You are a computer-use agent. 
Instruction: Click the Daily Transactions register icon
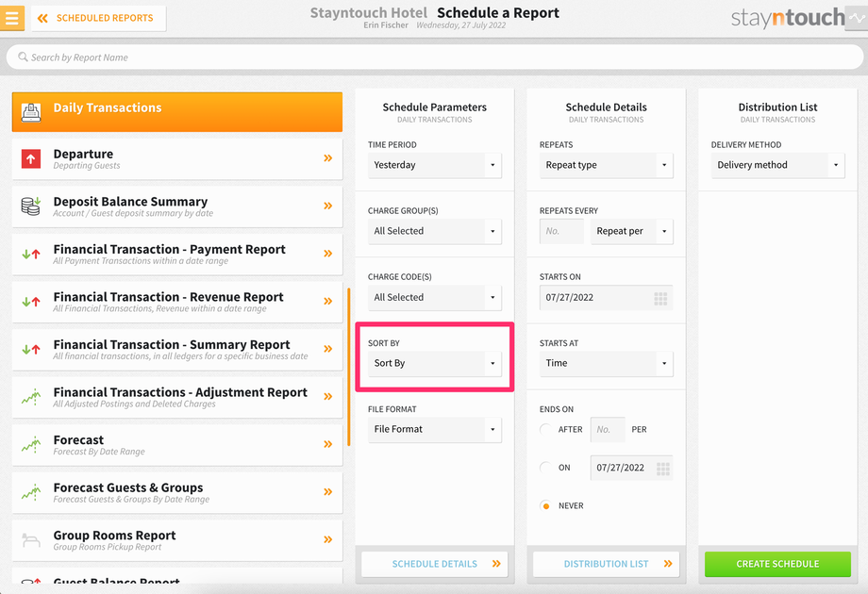pyautogui.click(x=31, y=111)
